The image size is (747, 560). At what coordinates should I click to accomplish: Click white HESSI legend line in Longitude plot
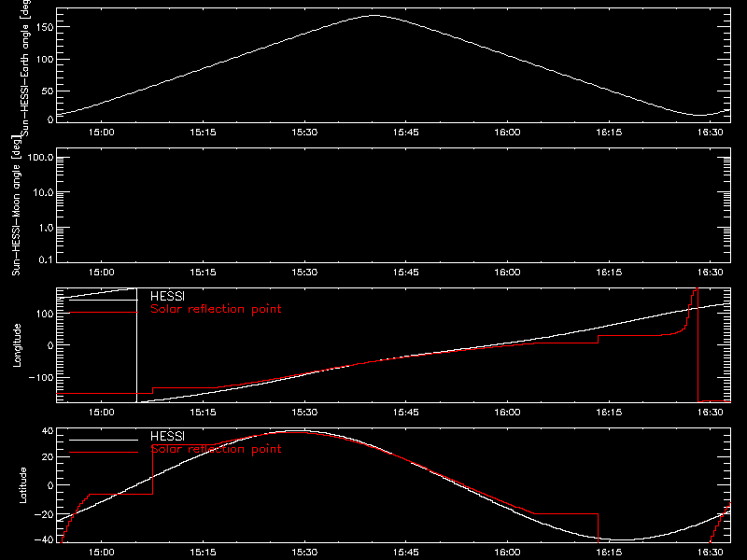pyautogui.click(x=104, y=300)
